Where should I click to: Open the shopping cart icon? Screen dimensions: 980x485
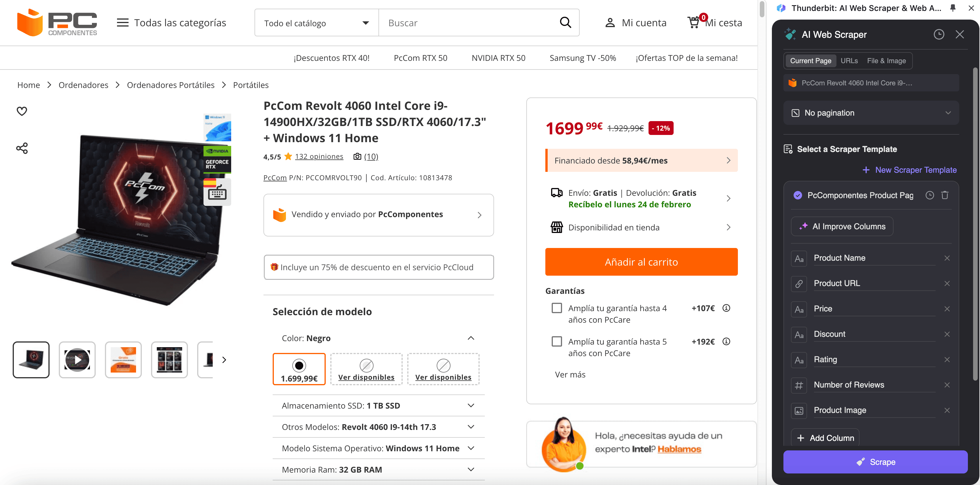693,22
